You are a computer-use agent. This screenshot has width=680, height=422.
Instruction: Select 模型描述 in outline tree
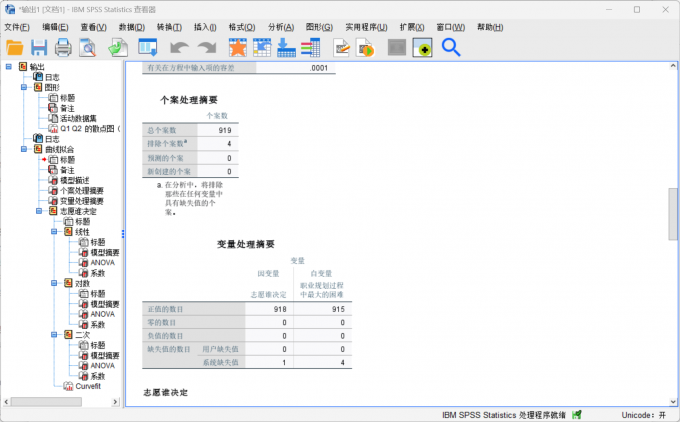pos(75,180)
